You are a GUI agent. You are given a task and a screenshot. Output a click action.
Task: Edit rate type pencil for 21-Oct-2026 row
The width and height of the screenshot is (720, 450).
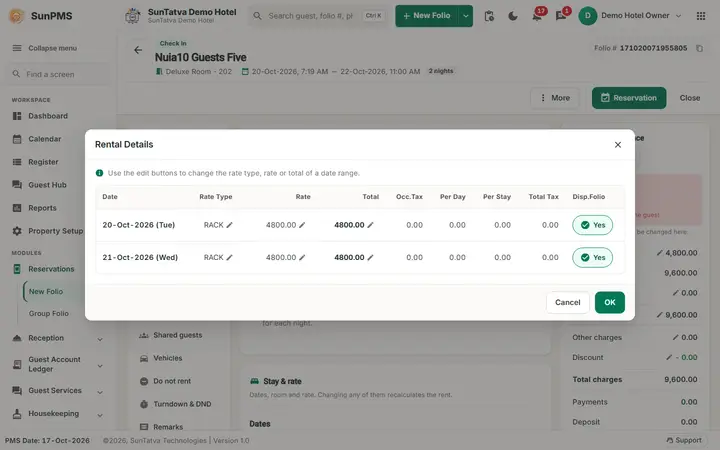pyautogui.click(x=230, y=258)
